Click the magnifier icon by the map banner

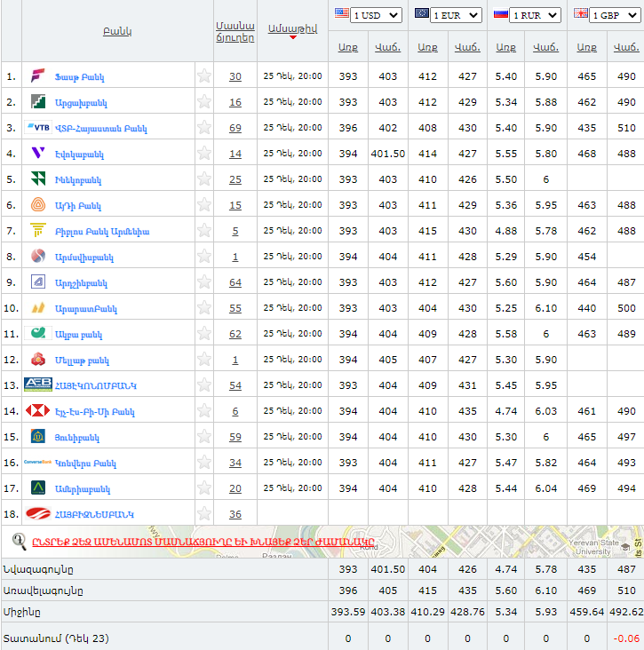point(19,542)
